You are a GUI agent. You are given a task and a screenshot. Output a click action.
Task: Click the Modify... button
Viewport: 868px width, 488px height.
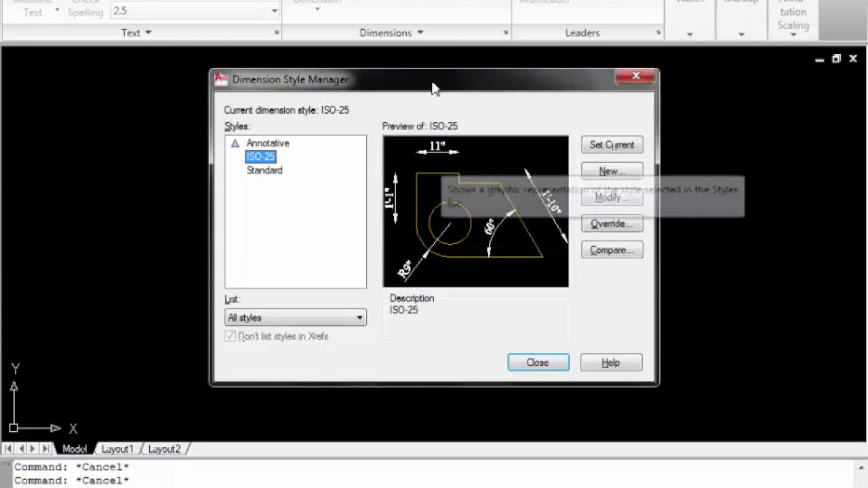point(612,197)
